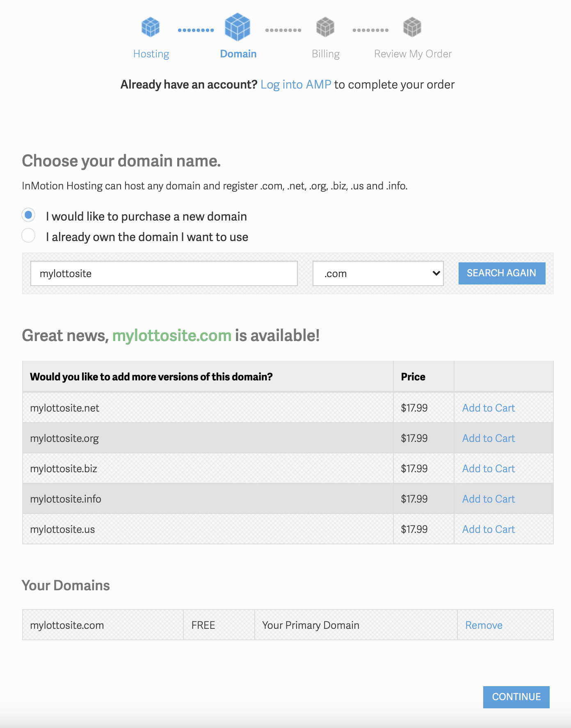Image resolution: width=571 pixels, height=728 pixels.
Task: Click the $17.99 price for mylottosite.biz
Action: pos(414,469)
